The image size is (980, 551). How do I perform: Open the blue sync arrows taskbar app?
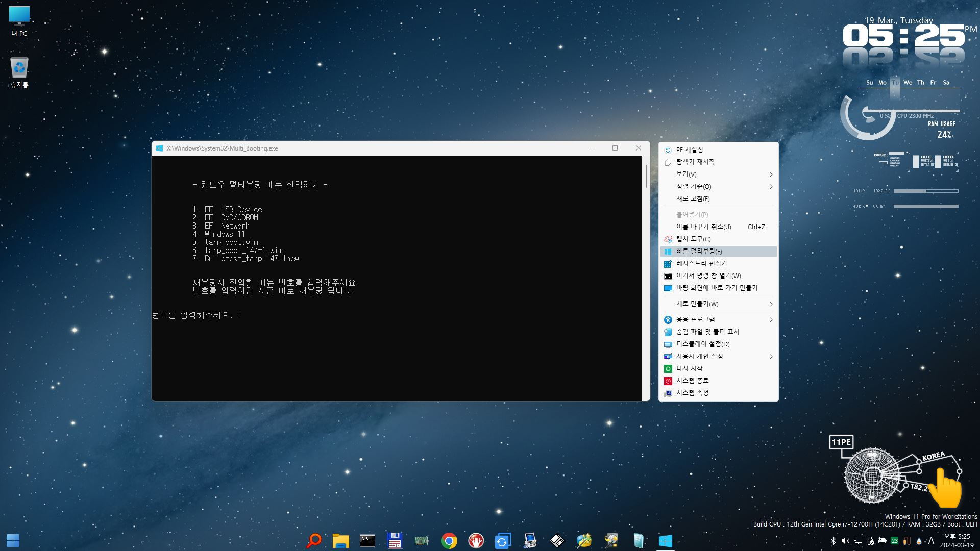click(503, 540)
